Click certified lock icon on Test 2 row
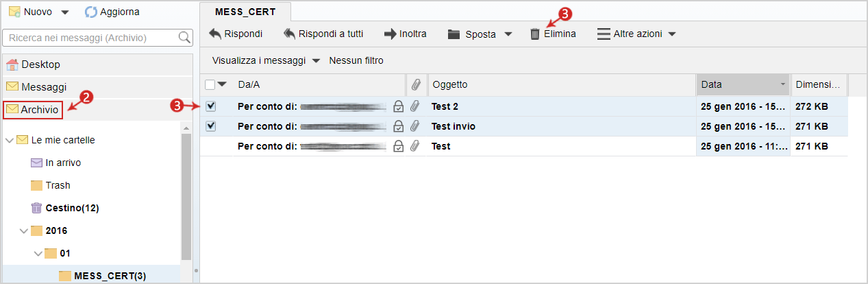This screenshot has width=868, height=284. pyautogui.click(x=398, y=106)
